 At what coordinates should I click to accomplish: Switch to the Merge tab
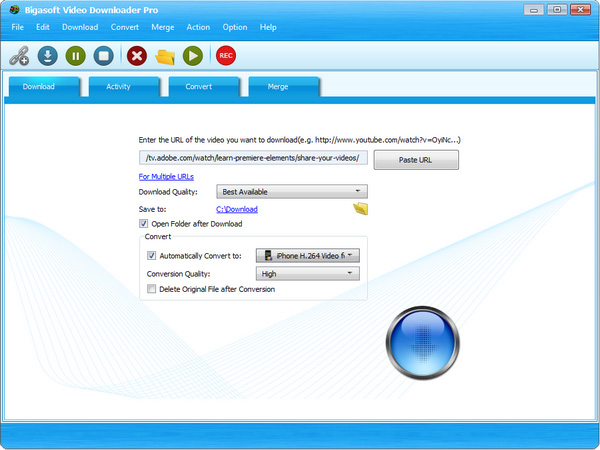pyautogui.click(x=284, y=86)
